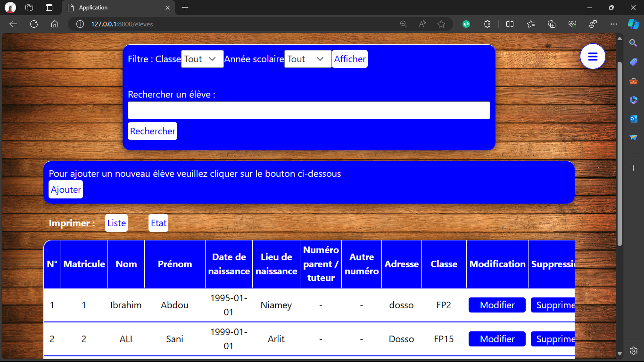Open the browser home page

tap(55, 24)
